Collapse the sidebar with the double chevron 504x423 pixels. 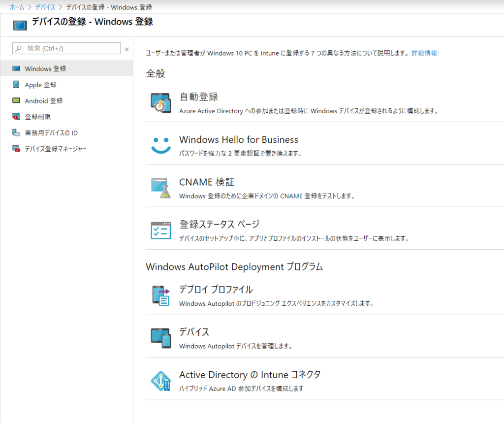127,49
